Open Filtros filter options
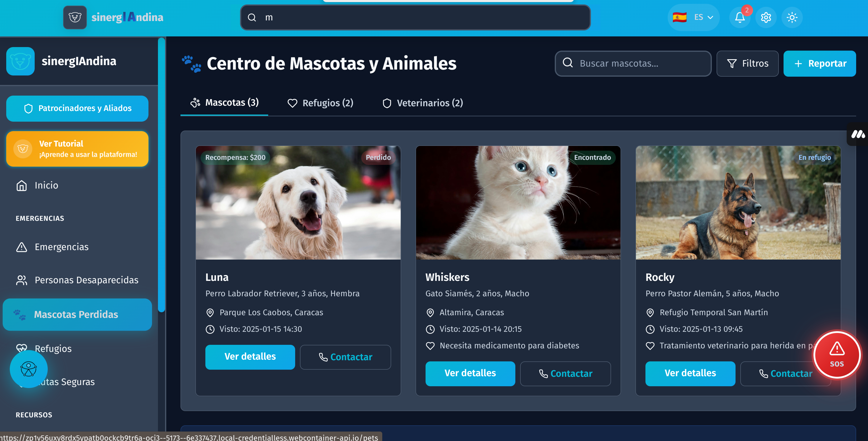Image resolution: width=868 pixels, height=441 pixels. coord(747,64)
